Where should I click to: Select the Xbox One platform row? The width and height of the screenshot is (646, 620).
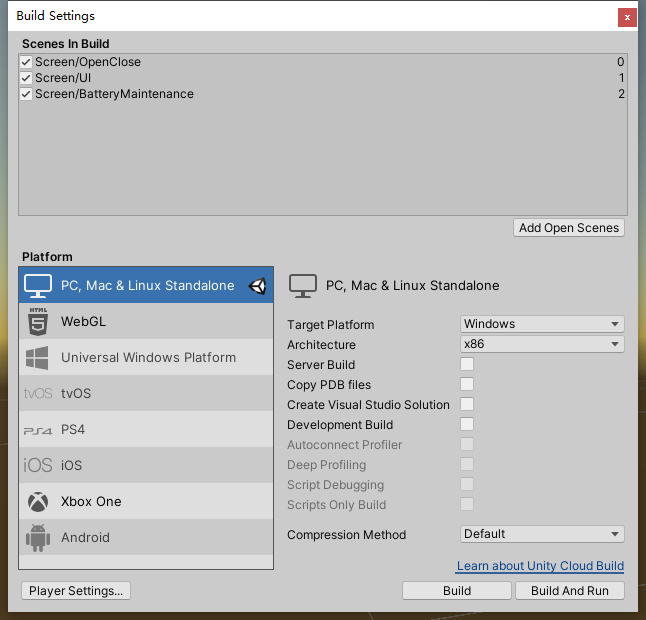[x=146, y=501]
